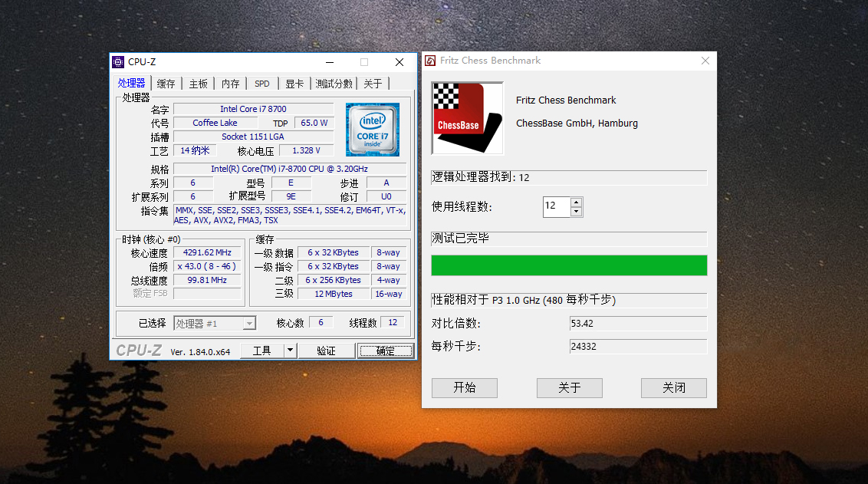Click the bus speed 99.81 MHz
The width and height of the screenshot is (868, 484).
coord(207,280)
